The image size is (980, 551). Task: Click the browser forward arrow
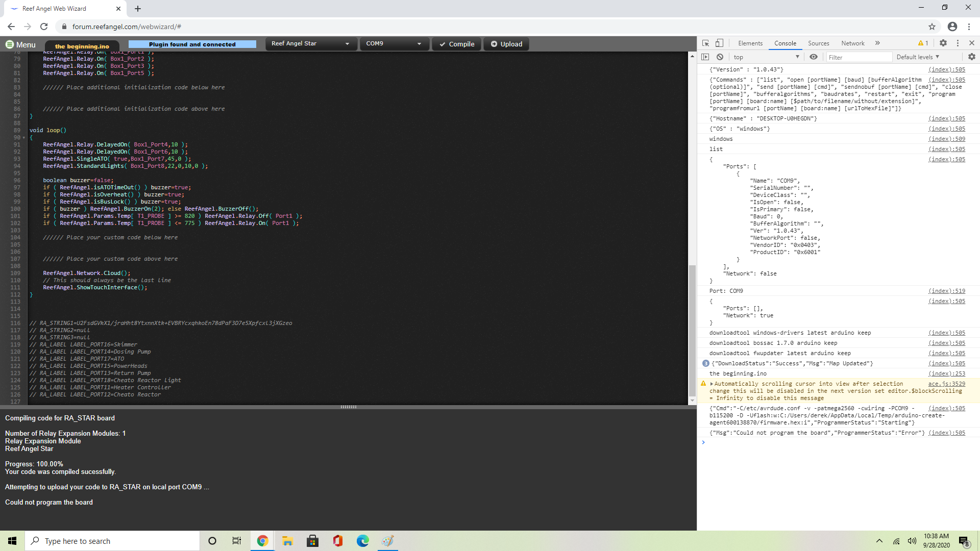click(28, 27)
